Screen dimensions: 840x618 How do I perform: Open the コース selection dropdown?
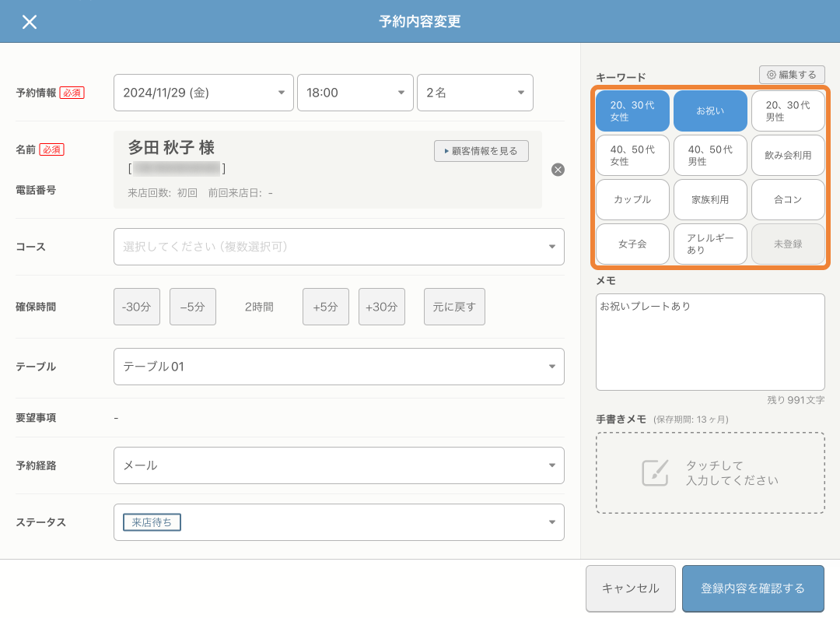click(338, 246)
